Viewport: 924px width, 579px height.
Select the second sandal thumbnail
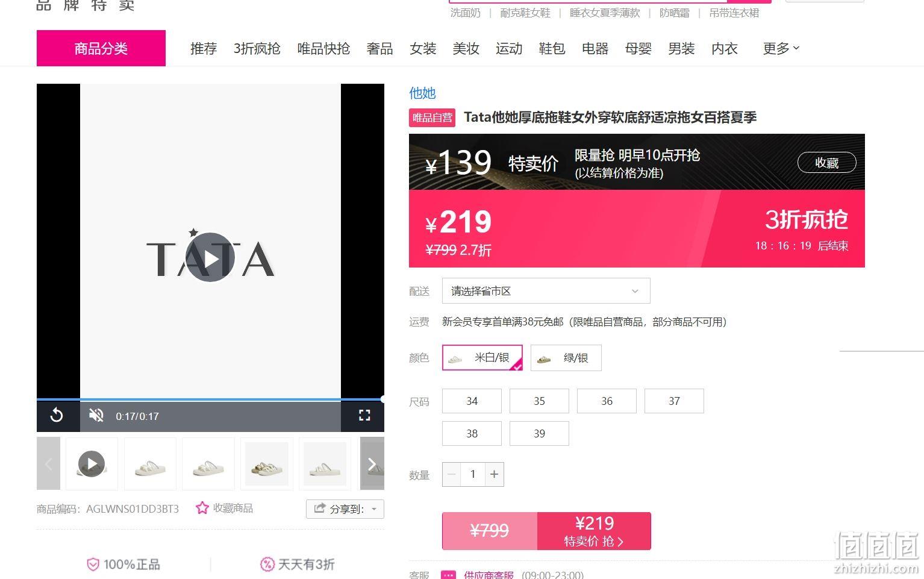click(x=150, y=463)
